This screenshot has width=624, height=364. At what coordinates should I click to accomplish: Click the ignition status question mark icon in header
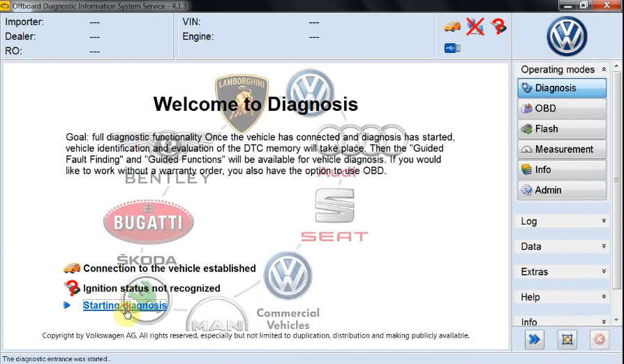pos(498,26)
